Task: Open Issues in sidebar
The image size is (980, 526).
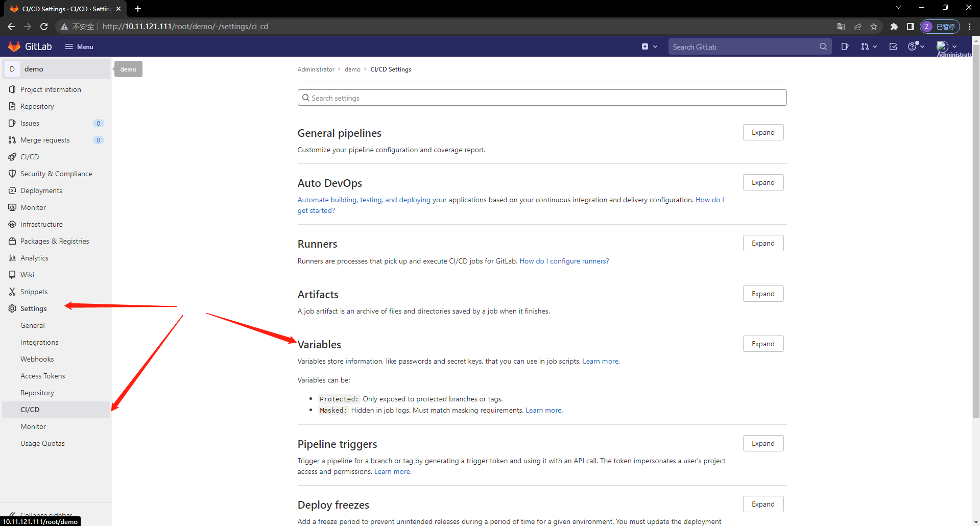Action: coord(56,123)
